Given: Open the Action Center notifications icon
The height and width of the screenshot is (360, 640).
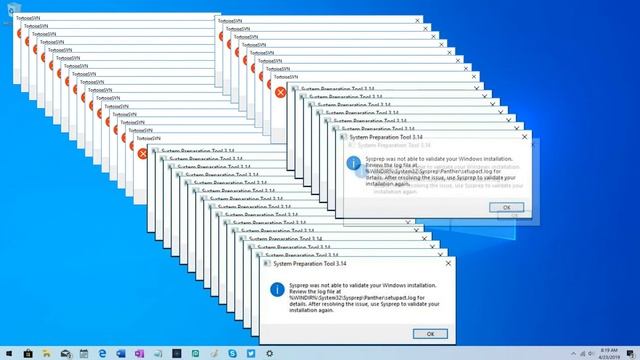Looking at the screenshot, I should click(630, 354).
